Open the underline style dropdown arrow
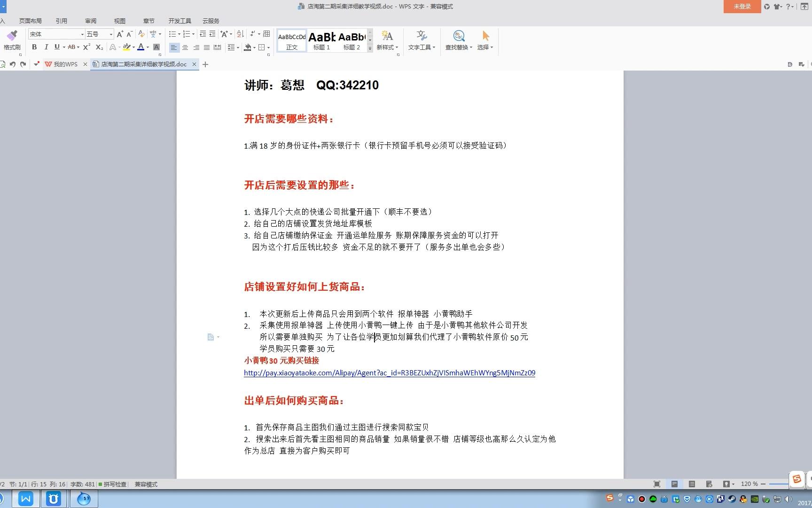 (64, 47)
